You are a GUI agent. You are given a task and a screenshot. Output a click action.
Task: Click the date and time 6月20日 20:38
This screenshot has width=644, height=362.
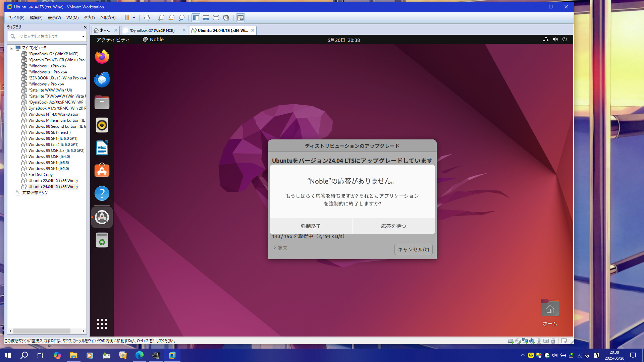(343, 40)
